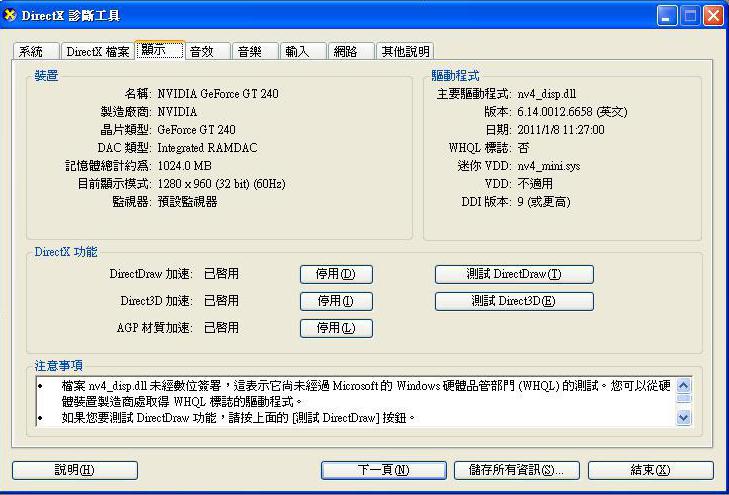Viewport: 729px width, 495px height.
Task: Click the WHQL 標誌 value 否
Action: (x=524, y=148)
